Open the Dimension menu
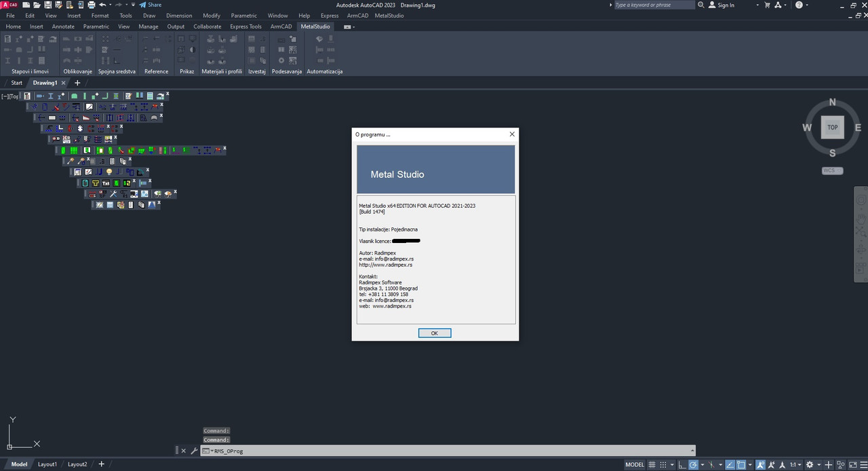The height and width of the screenshot is (471, 868). (x=179, y=15)
